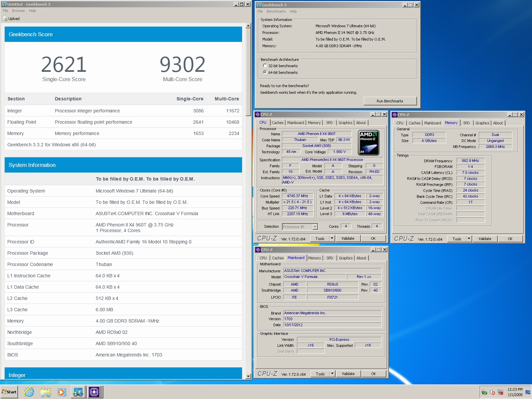Click the DRAM Frequency value 882.9 MHz
Image resolution: width=532 pixels, height=399 pixels.
[x=470, y=161]
